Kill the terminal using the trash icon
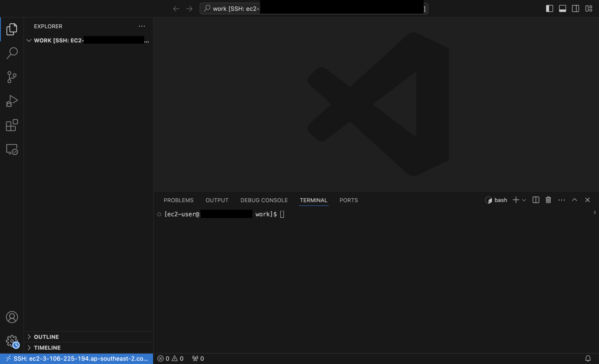The width and height of the screenshot is (599, 364). pos(548,200)
